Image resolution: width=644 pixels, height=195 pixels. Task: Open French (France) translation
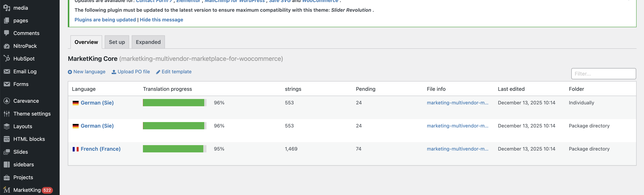tap(100, 149)
